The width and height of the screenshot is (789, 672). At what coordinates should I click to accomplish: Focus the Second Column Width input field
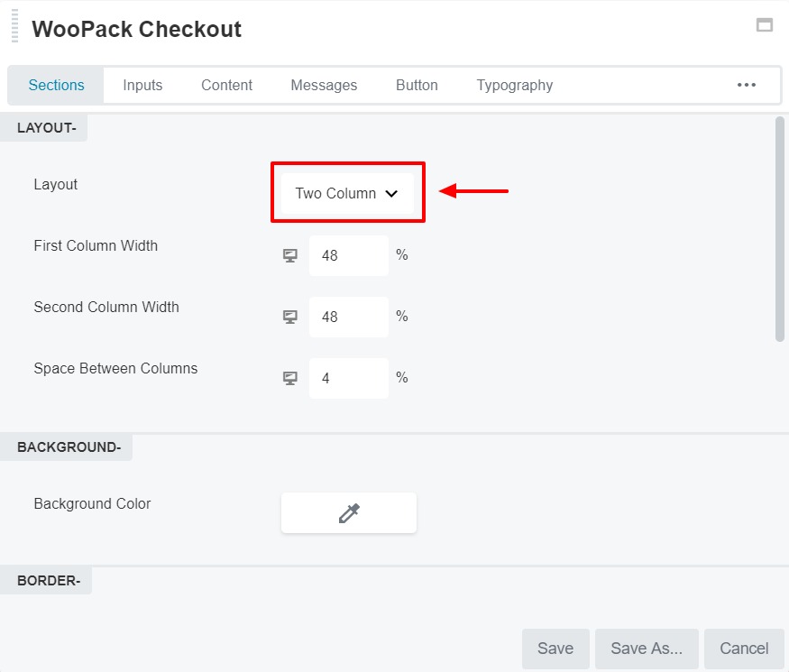pyautogui.click(x=349, y=318)
